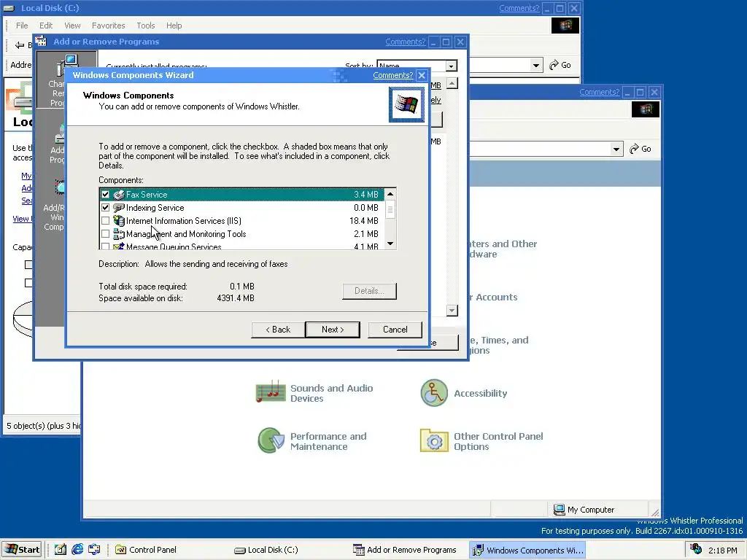747x560 pixels.
Task: Click the Next button in the wizard
Action: (x=333, y=330)
